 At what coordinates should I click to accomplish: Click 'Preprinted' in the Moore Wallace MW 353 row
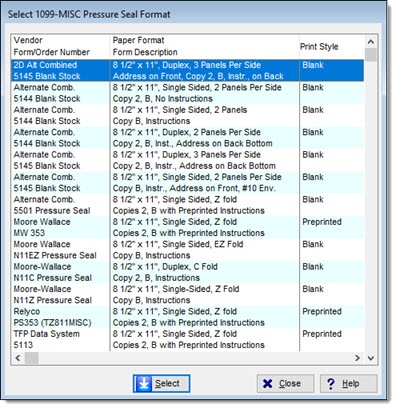[322, 222]
